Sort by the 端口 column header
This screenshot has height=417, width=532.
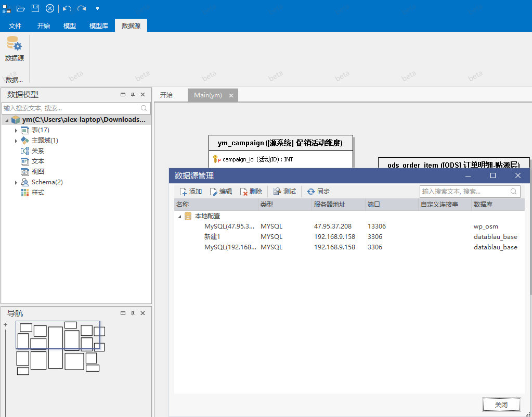click(x=392, y=205)
